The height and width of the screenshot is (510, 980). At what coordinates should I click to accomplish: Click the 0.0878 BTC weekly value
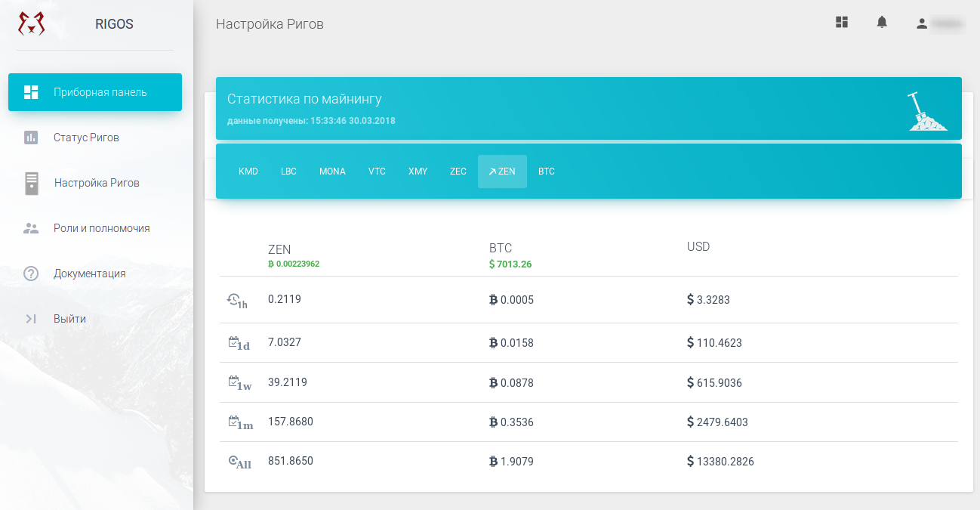click(511, 383)
